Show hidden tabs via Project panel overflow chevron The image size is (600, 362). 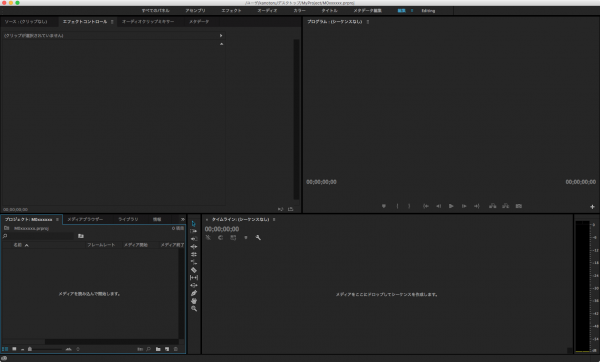coord(183,219)
